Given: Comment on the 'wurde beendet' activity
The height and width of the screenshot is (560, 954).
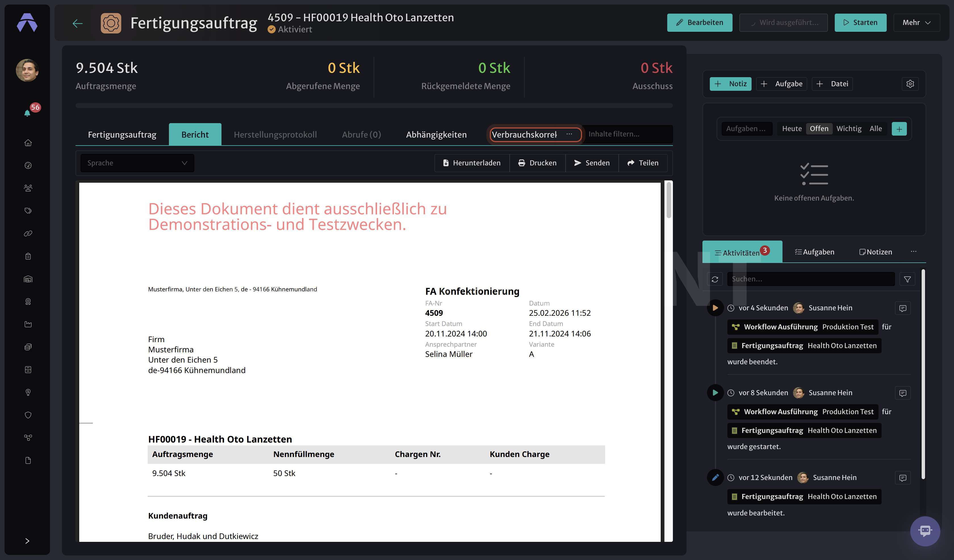Looking at the screenshot, I should click(x=903, y=308).
